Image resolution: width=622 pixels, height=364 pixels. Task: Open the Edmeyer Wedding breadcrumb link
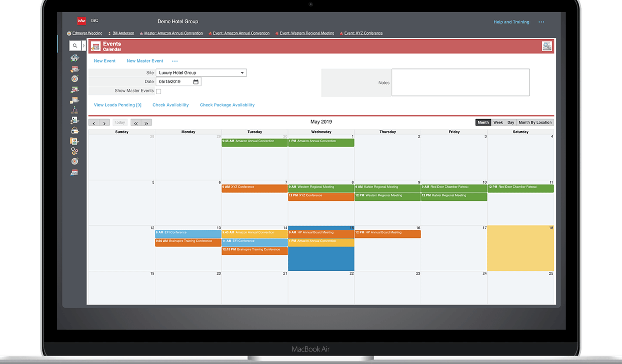(x=87, y=33)
